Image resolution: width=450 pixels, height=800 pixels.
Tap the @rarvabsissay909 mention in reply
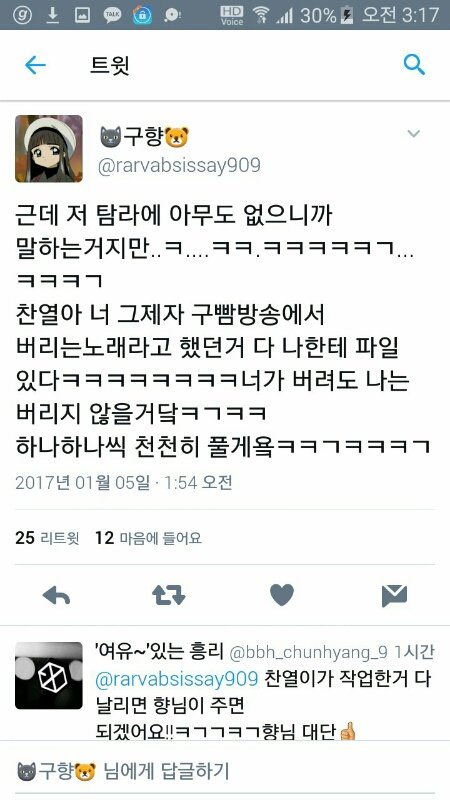[x=177, y=679]
